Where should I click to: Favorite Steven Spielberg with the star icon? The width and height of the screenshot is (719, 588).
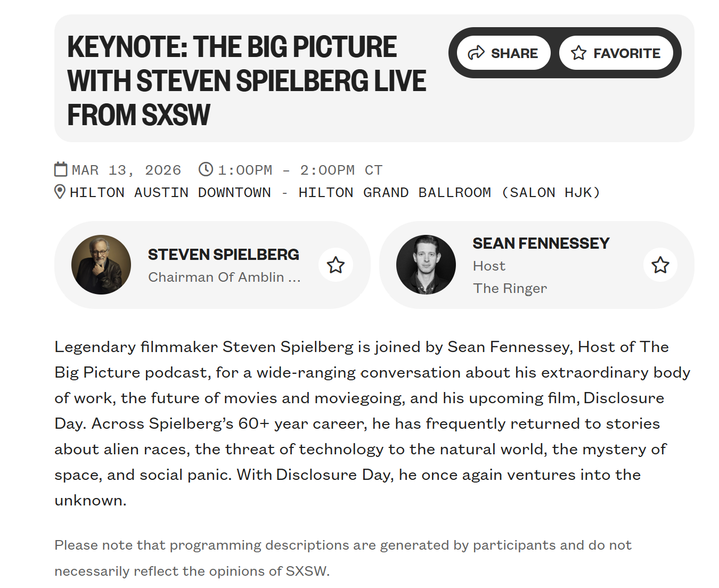click(x=336, y=265)
